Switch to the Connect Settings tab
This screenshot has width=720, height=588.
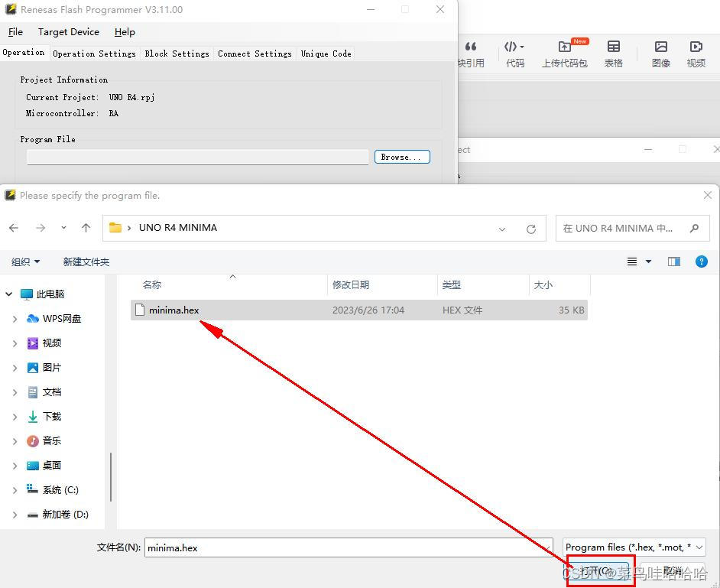point(255,54)
